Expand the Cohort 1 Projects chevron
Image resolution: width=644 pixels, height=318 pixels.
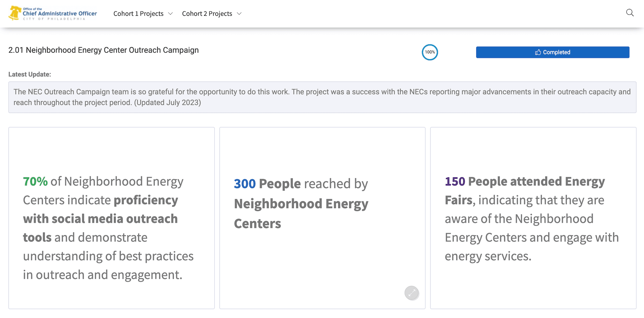click(x=170, y=14)
